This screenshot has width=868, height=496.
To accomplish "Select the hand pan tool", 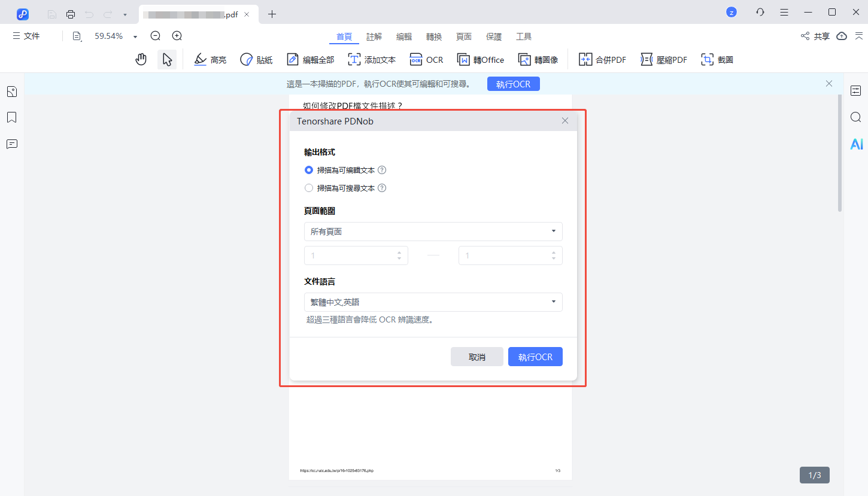I will [141, 59].
